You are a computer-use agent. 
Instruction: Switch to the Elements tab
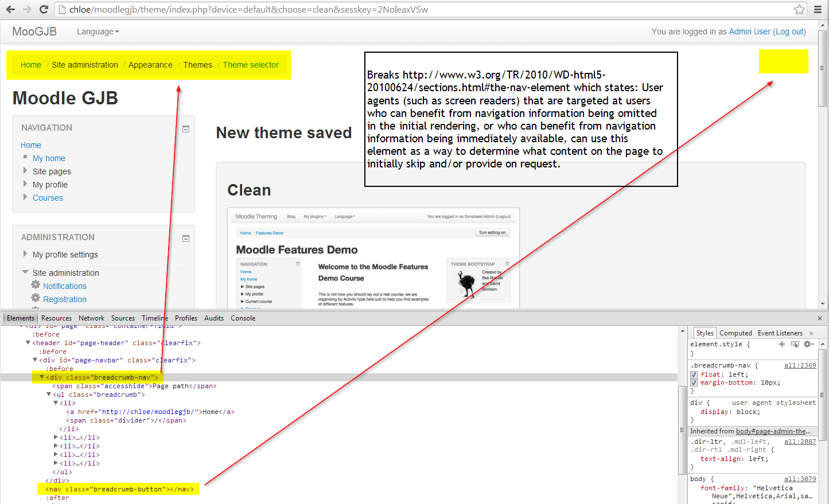point(21,318)
